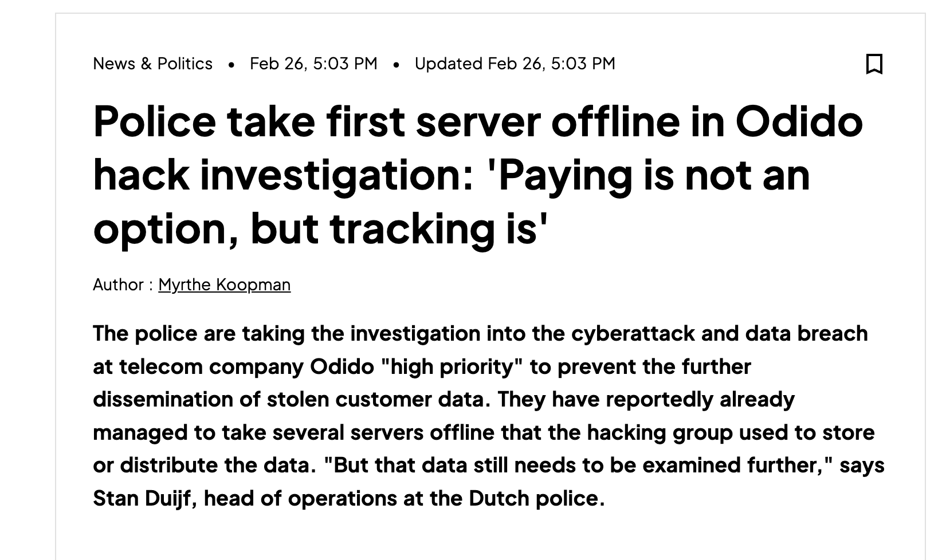
Task: Click the Feb 26, 5:03 PM publish date
Action: pos(313,64)
